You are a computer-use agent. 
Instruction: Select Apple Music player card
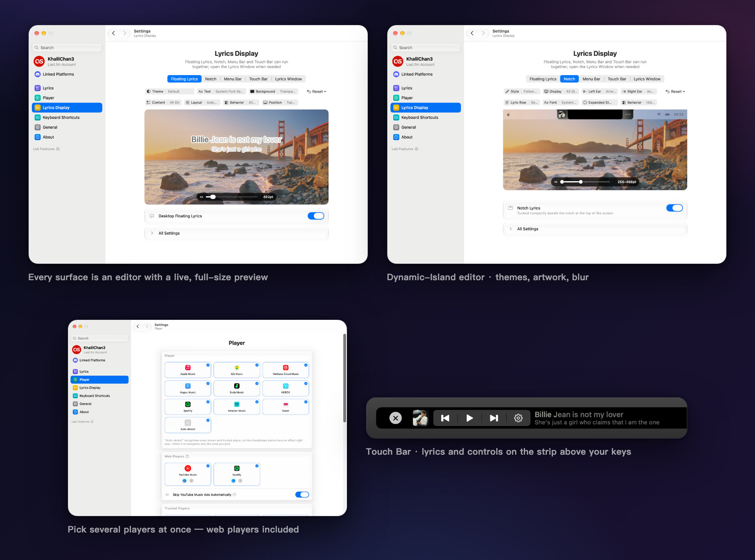(188, 370)
